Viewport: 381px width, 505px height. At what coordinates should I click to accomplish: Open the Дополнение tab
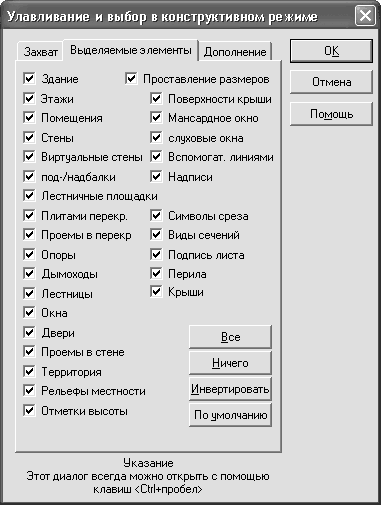click(x=235, y=52)
